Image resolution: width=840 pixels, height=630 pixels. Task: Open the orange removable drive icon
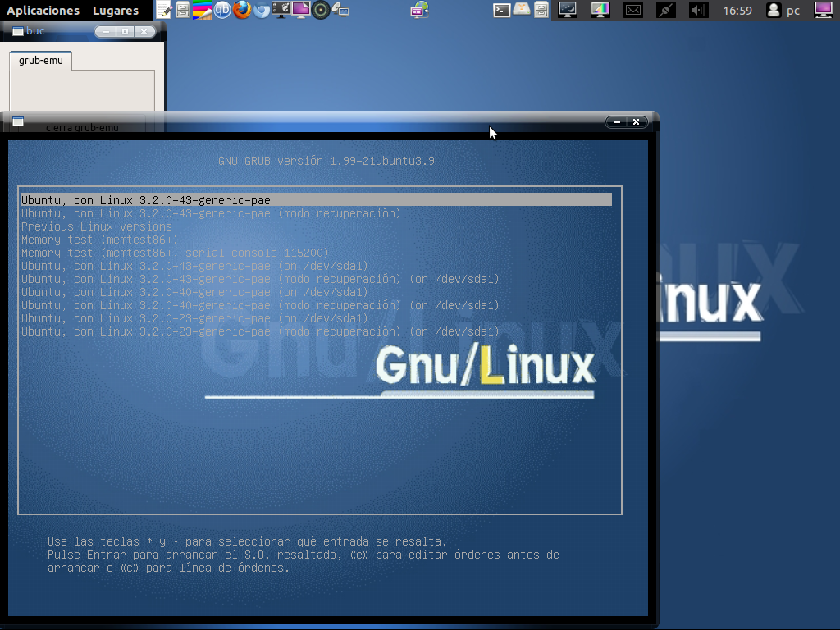521,10
